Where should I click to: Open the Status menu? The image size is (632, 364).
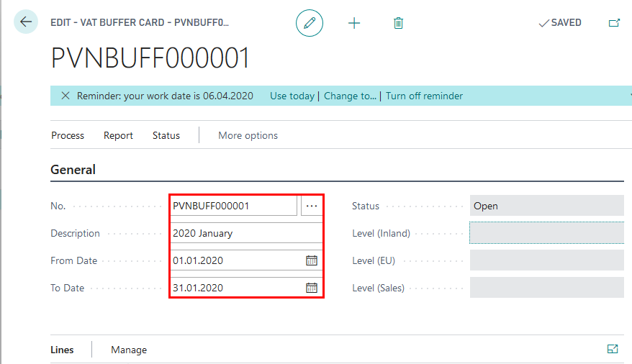tap(166, 136)
